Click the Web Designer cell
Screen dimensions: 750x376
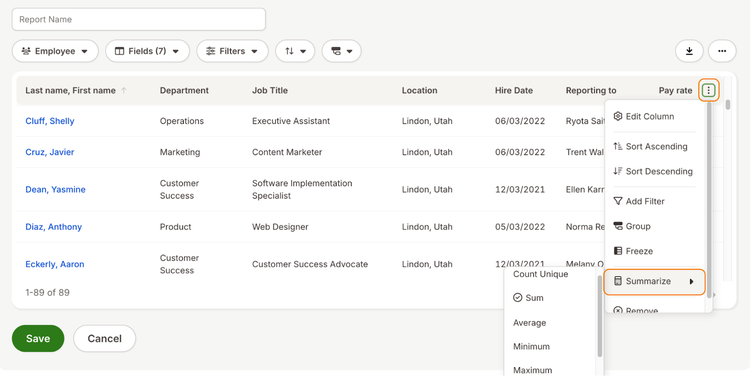point(280,227)
